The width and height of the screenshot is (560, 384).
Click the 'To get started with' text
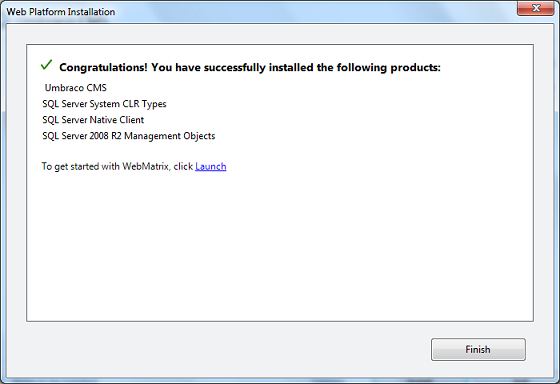coord(80,166)
